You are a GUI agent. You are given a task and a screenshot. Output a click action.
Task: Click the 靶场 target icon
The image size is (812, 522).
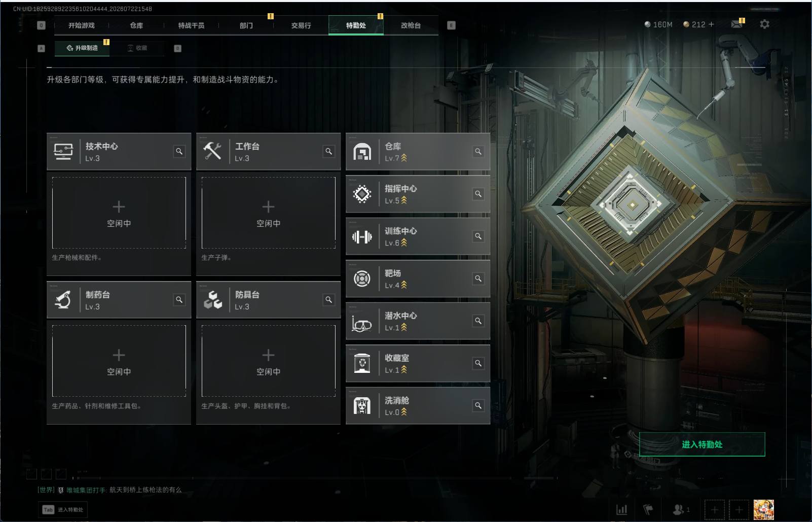[362, 279]
